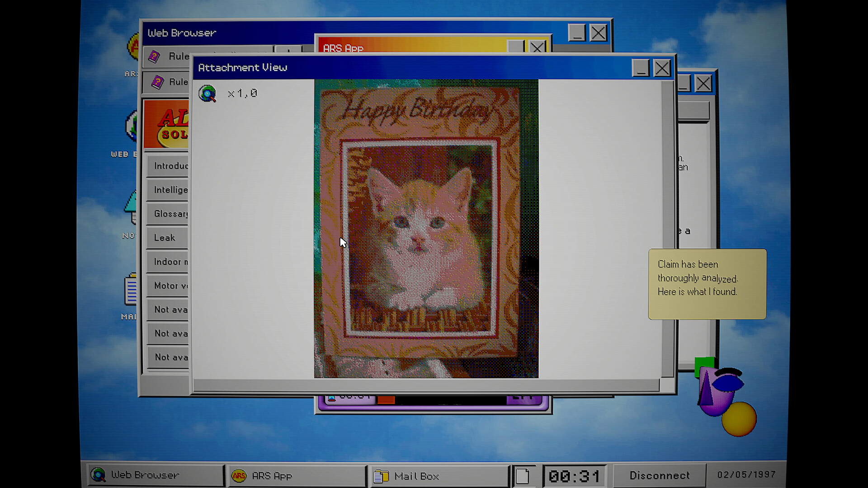Open the Mail Box taskbar button
Screen dimensions: 868x488
(439, 475)
